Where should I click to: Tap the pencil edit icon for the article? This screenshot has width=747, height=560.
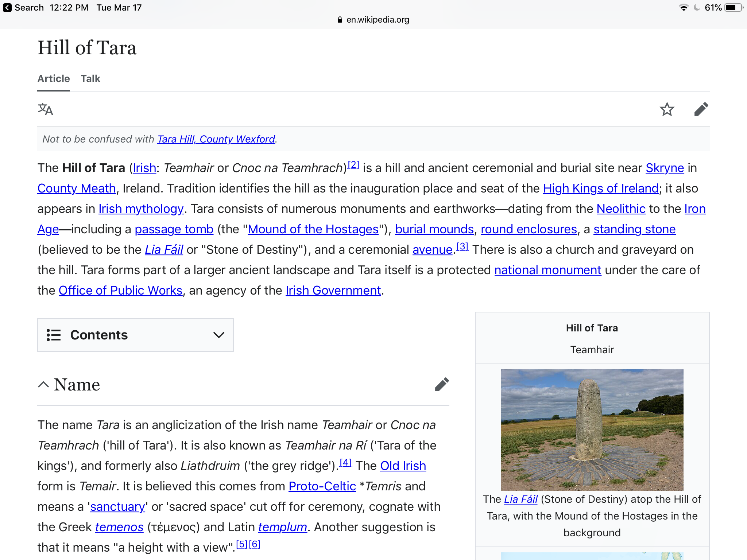[x=701, y=109]
